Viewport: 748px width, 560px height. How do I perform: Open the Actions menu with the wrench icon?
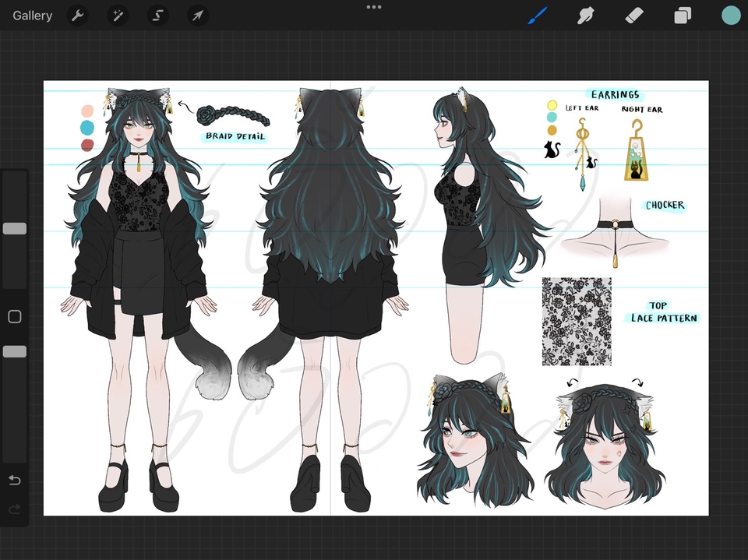[x=77, y=15]
